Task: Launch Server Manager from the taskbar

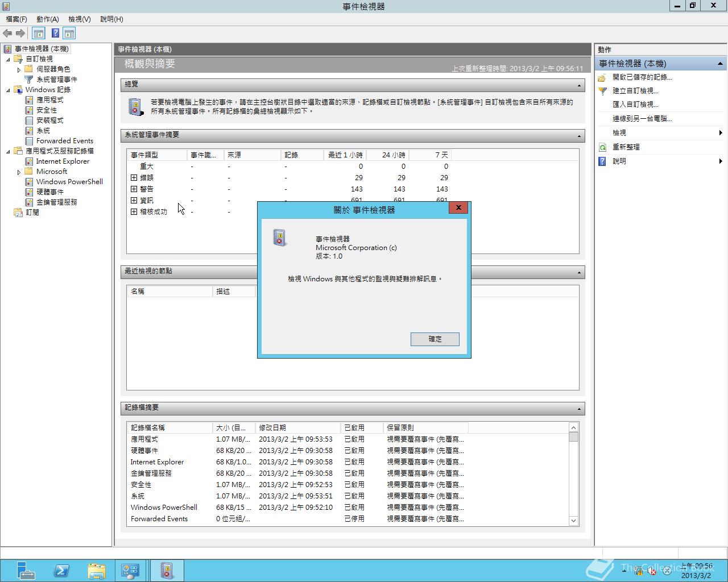Action: 26,571
